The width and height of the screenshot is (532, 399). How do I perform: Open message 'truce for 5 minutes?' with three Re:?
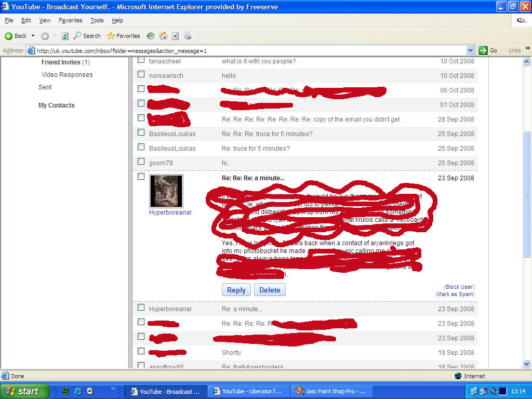(x=267, y=134)
